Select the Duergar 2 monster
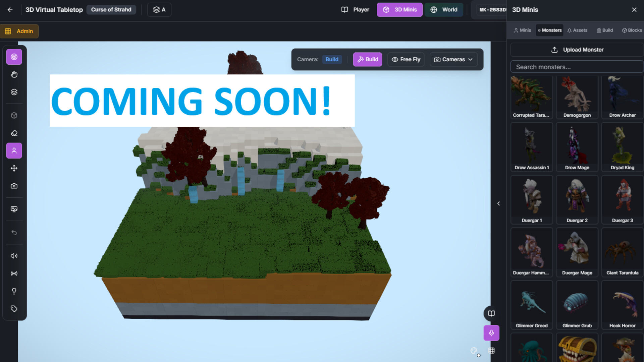The image size is (644, 362). click(577, 200)
